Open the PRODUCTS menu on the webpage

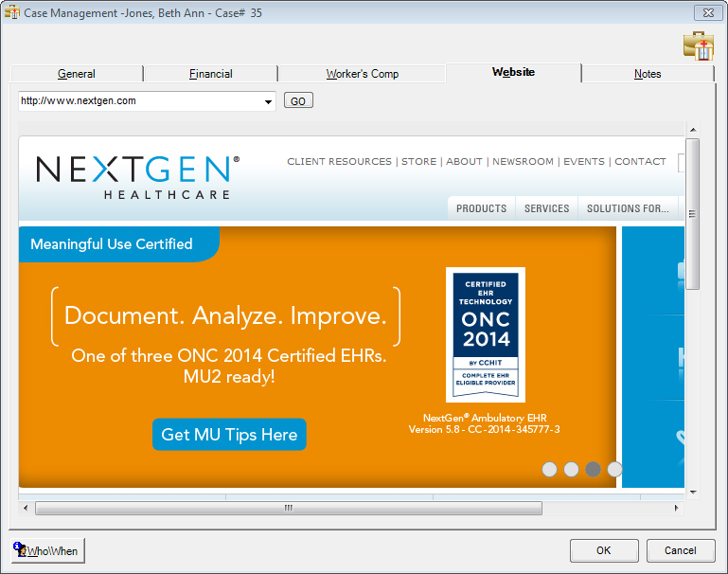pos(482,208)
